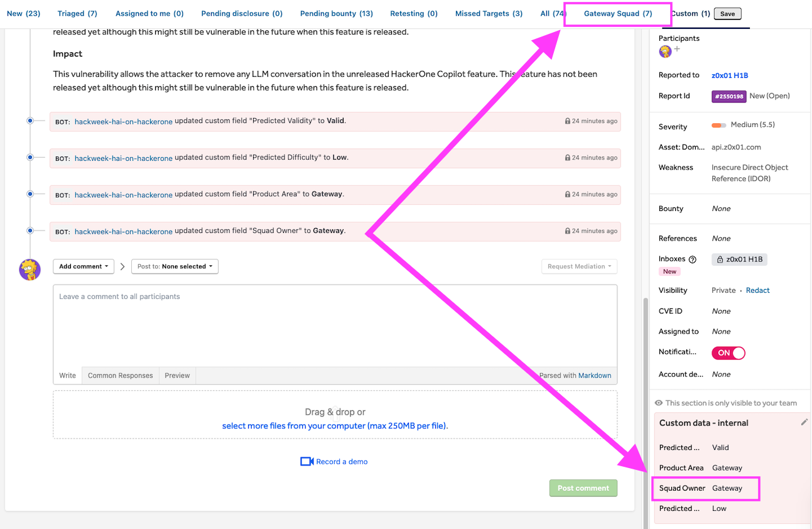Click the Insecure Direct Object Reference weakness text
This screenshot has height=529, width=812.
pyautogui.click(x=750, y=173)
